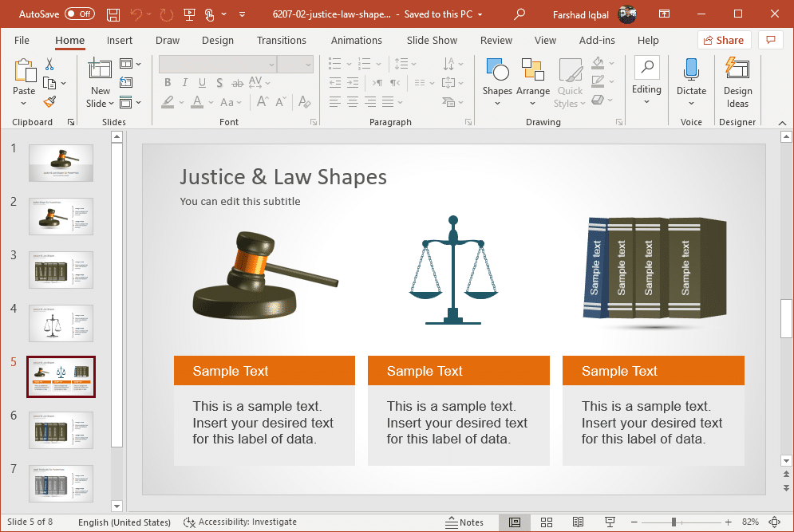Image resolution: width=794 pixels, height=532 pixels.
Task: Save the presentation with the floppy disk icon
Action: coord(113,14)
